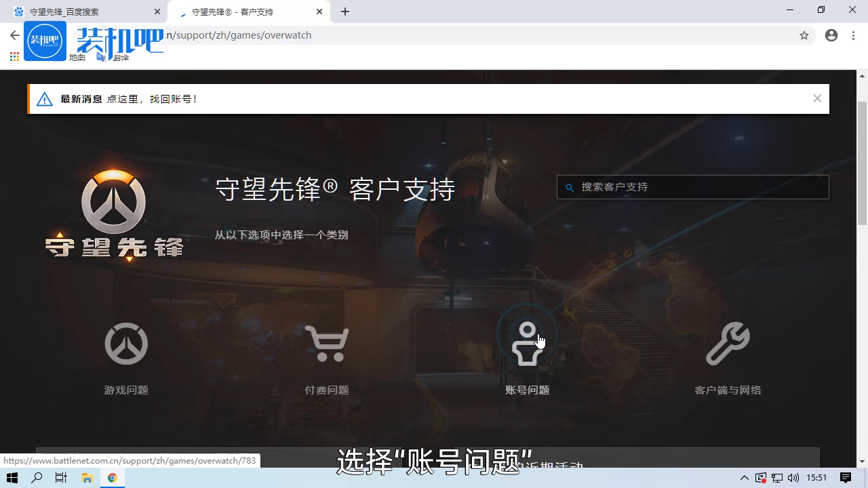Screen dimensions: 868x488
Task: Open Chrome's three-dot menu
Action: (852, 35)
